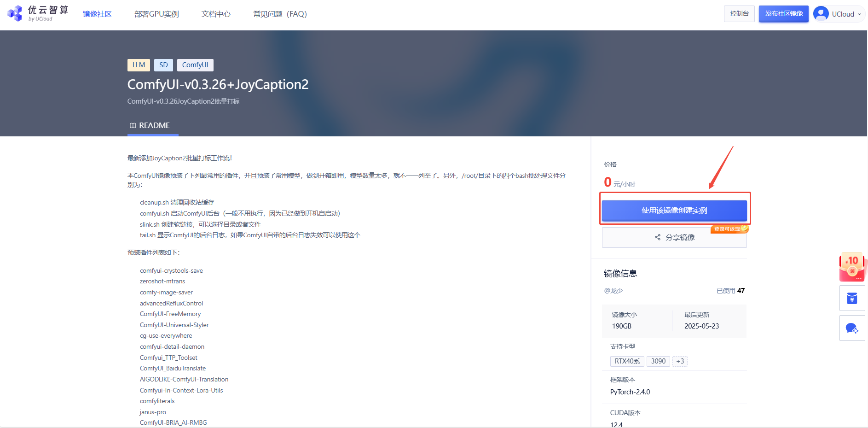The width and height of the screenshot is (868, 428).
Task: Click the 预装插件列表如下 heading line
Action: click(x=154, y=252)
